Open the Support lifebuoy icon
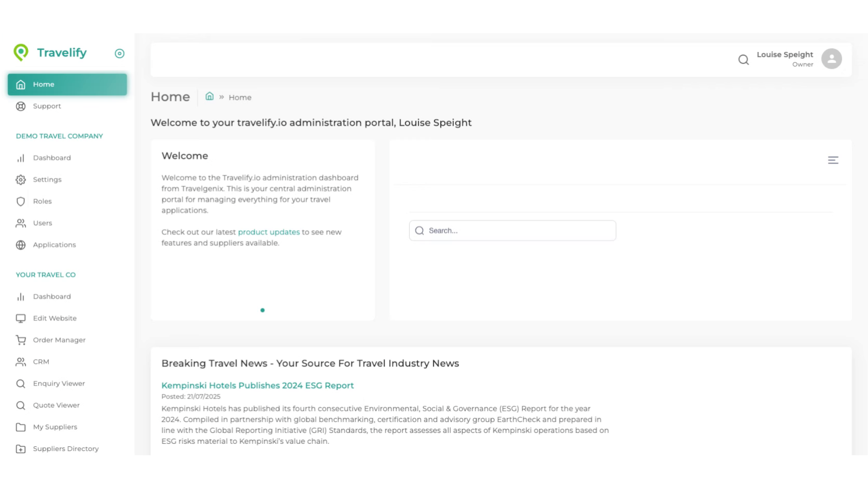Image resolution: width=868 pixels, height=488 pixels. pos(21,106)
